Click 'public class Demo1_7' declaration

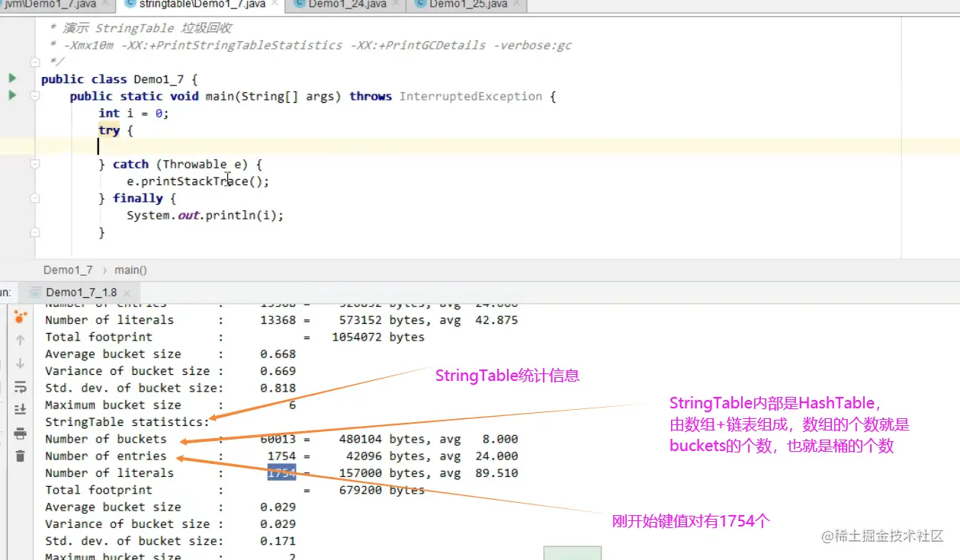click(120, 79)
